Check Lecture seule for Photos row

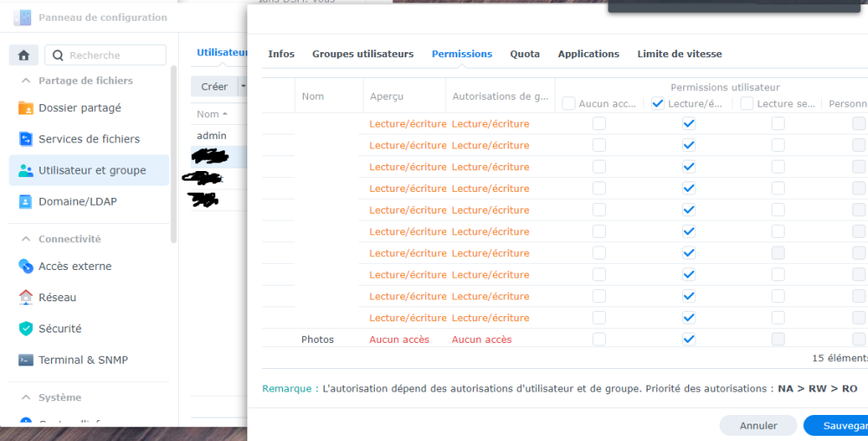778,339
